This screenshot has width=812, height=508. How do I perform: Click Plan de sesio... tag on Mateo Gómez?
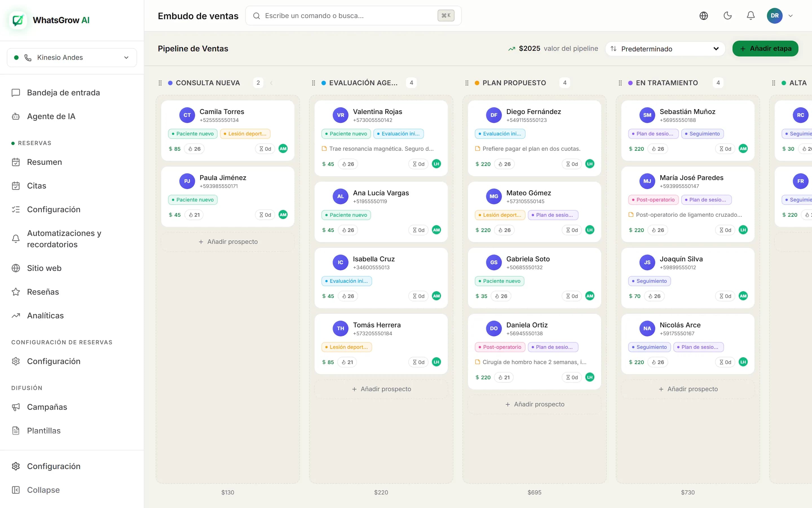553,215
